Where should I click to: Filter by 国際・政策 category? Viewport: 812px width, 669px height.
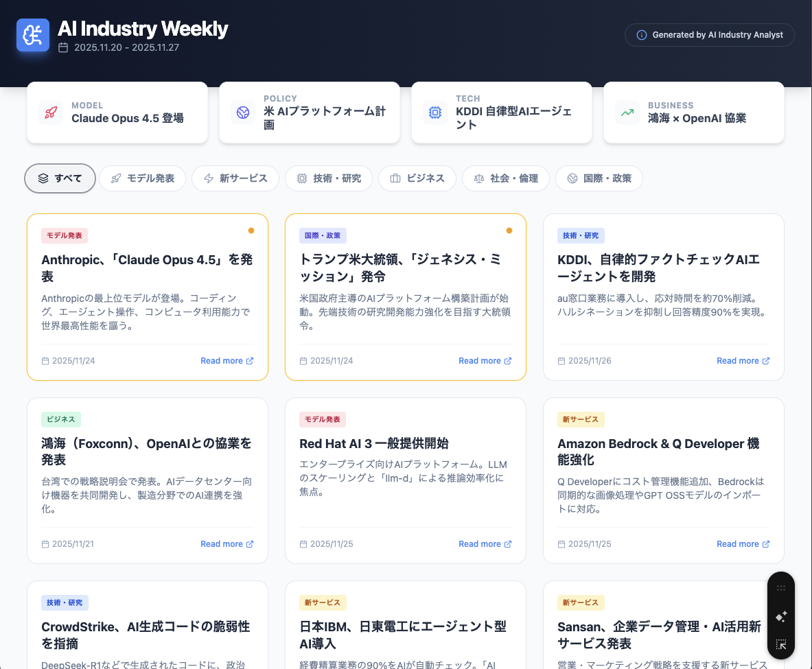599,178
